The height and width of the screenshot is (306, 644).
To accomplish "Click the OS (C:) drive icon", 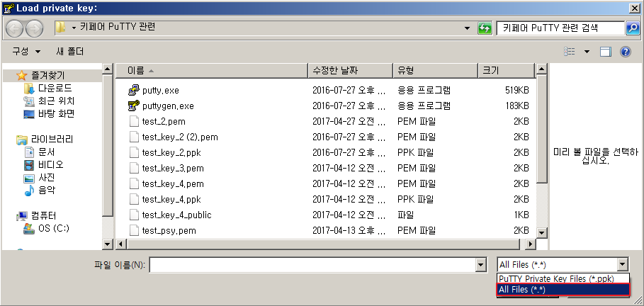I will click(x=29, y=228).
